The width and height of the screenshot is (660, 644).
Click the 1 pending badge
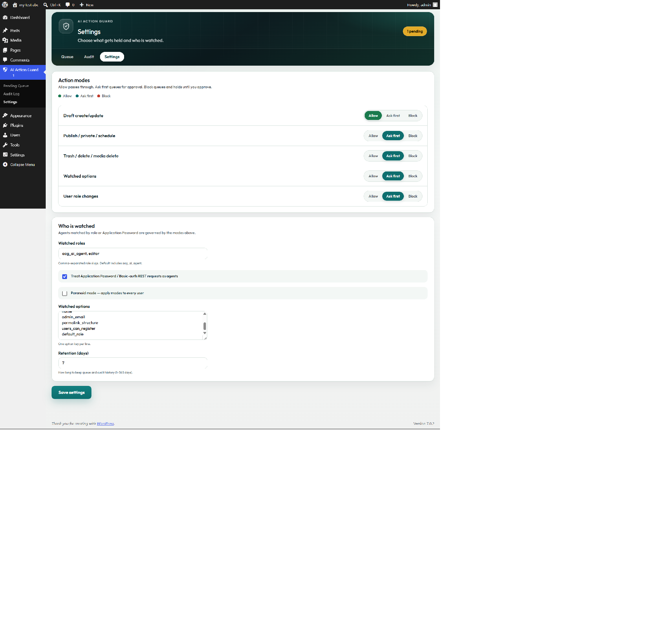[x=415, y=31]
